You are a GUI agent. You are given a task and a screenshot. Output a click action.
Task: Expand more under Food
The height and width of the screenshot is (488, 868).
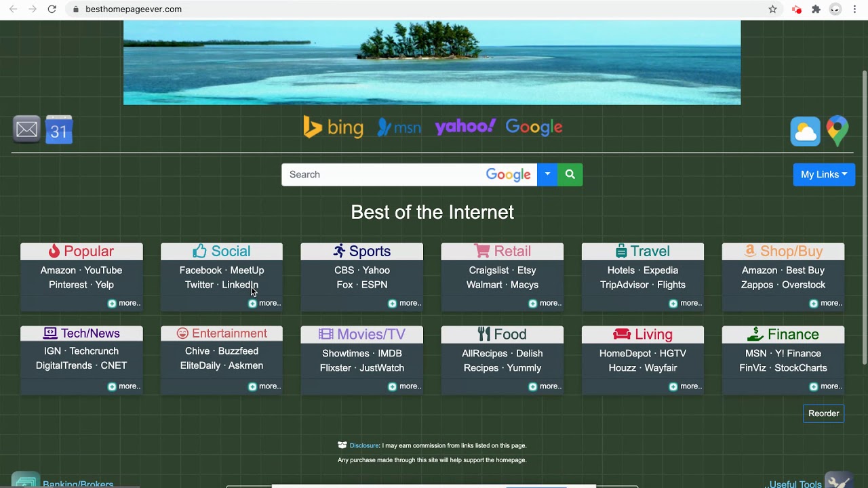coord(545,386)
